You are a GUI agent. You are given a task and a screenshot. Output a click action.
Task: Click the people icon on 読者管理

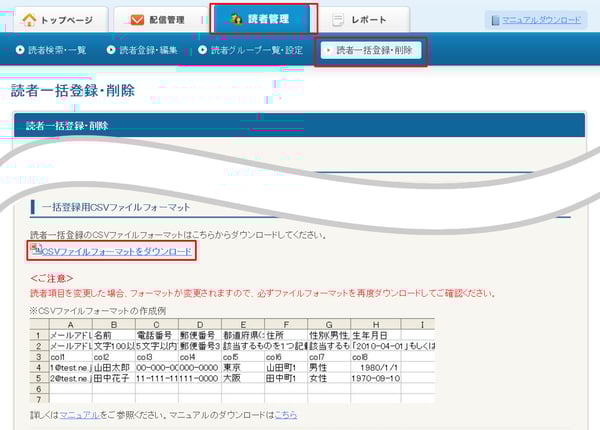pos(236,19)
